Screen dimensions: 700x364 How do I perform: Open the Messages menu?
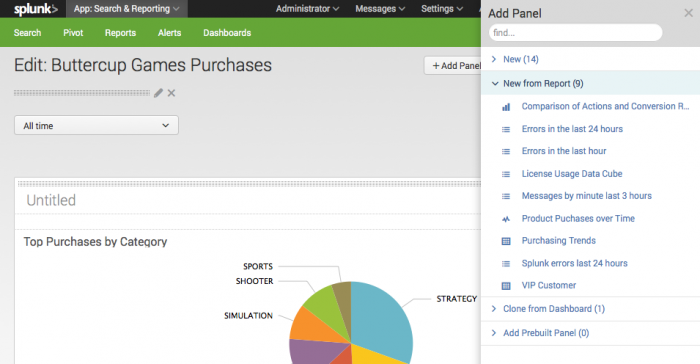pos(380,9)
